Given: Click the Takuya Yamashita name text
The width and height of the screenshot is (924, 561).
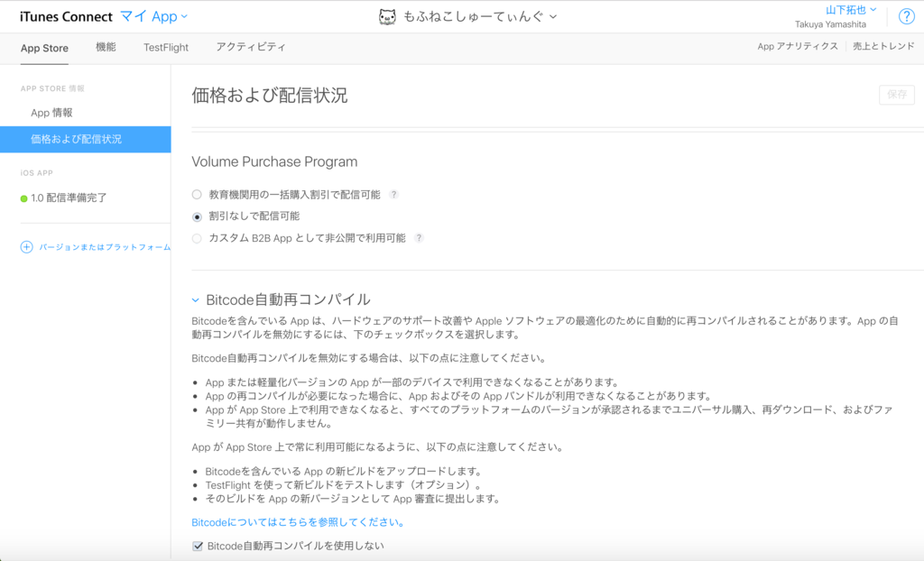Looking at the screenshot, I should (x=830, y=24).
